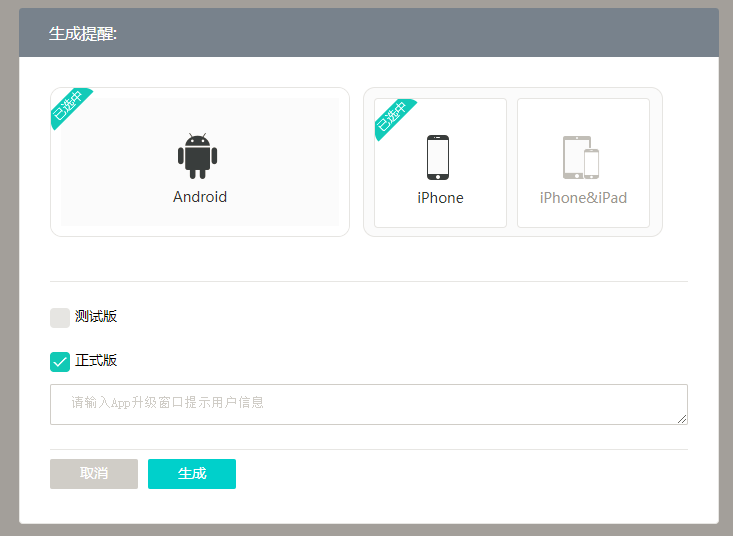Screen dimensions: 733x536
Task: Click the 生成提醒 dialog title
Action: point(83,34)
